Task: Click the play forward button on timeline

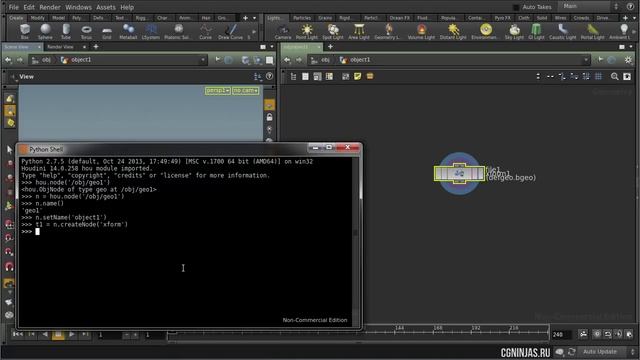Action: coord(72,334)
